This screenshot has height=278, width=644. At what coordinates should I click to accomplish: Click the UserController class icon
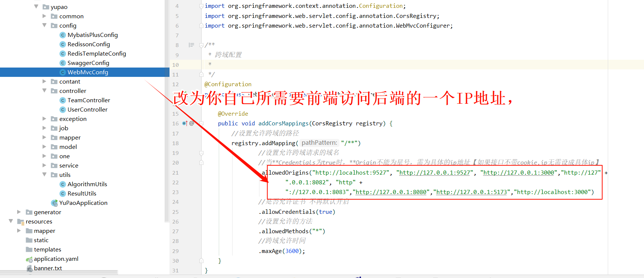[63, 110]
